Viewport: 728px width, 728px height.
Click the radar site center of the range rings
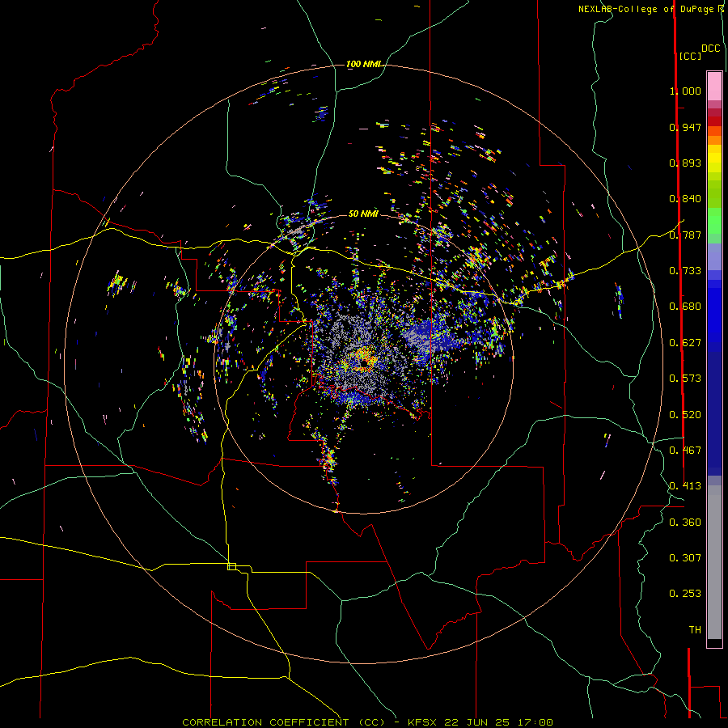[363, 364]
